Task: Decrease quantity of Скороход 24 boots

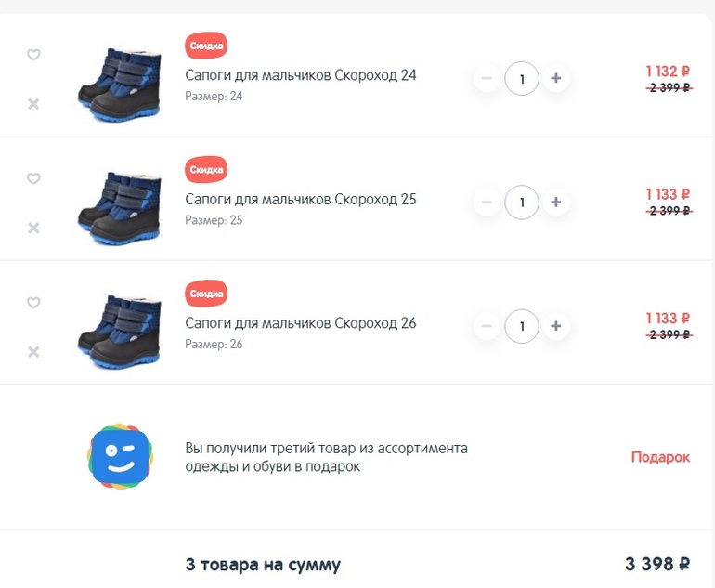Action: [487, 78]
